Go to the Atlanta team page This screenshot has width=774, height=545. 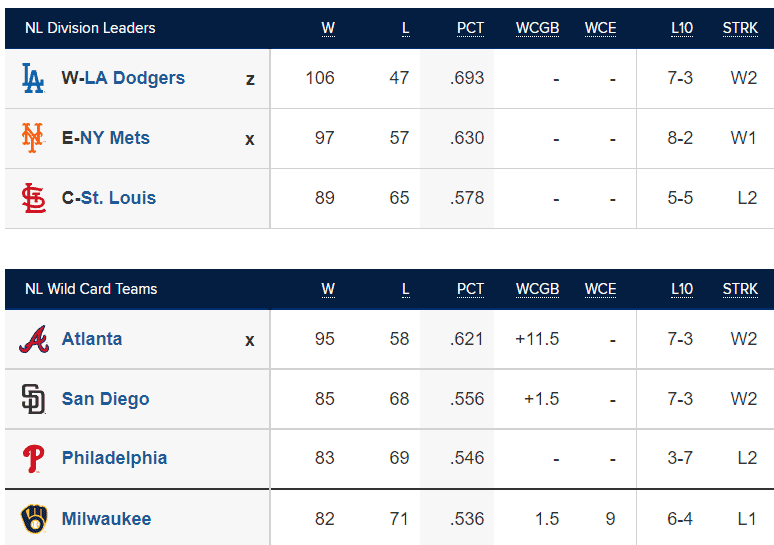pos(92,339)
